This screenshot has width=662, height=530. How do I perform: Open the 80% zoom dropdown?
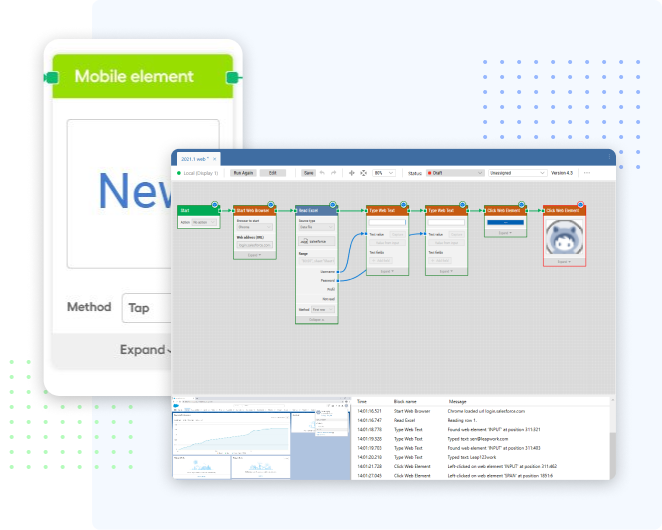pyautogui.click(x=384, y=173)
